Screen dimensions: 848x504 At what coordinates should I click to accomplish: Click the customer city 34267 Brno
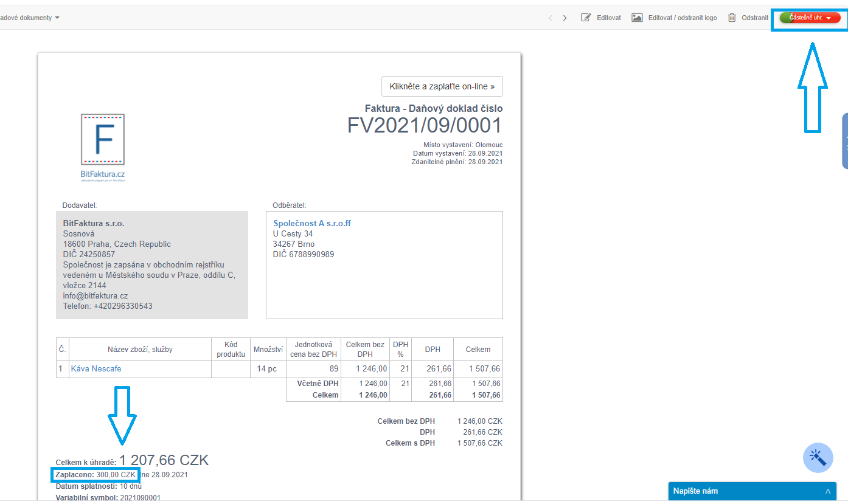click(x=294, y=244)
